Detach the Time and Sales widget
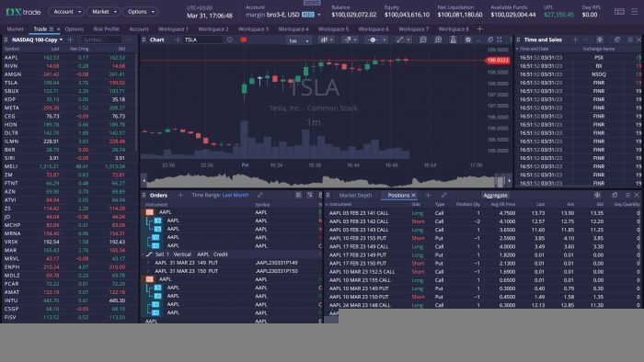Image resolution: width=644 pixels, height=362 pixels. (x=617, y=40)
